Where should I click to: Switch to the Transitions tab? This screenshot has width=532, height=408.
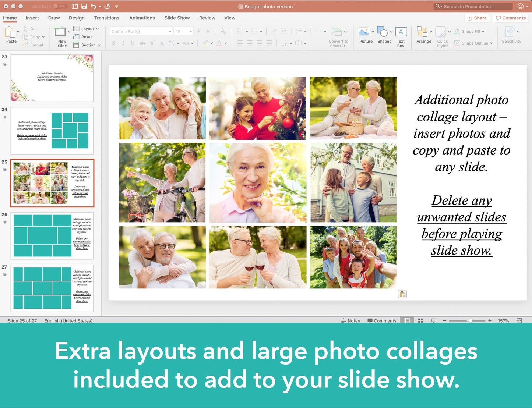click(106, 18)
